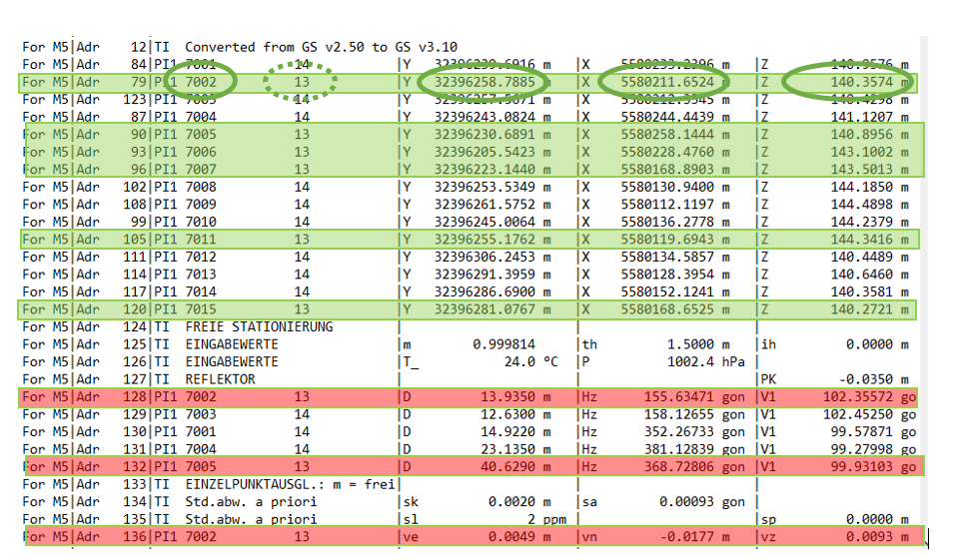Select point 7008 in row Adr 102

(201, 187)
